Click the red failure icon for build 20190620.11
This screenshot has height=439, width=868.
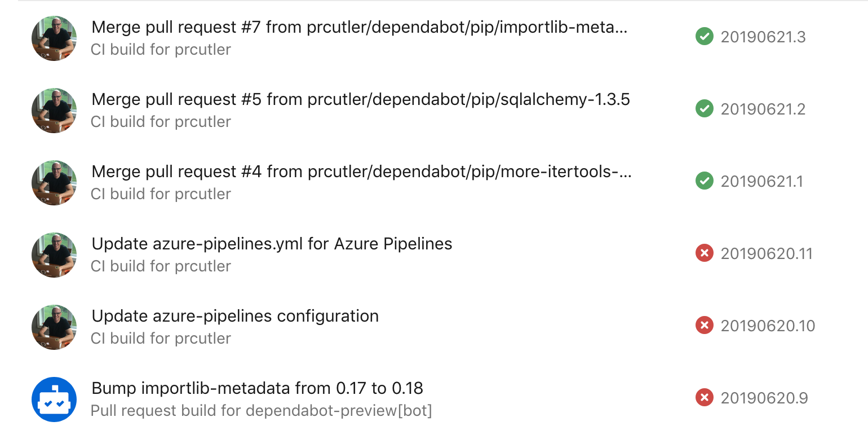704,253
